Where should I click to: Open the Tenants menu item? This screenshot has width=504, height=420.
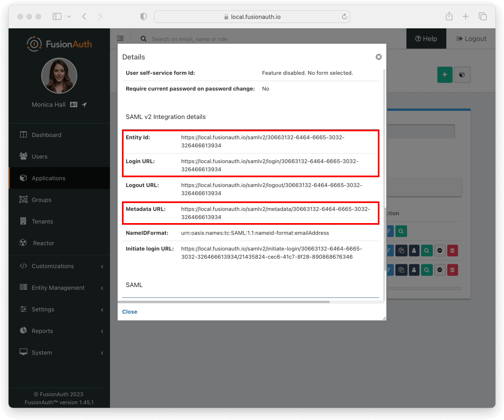click(x=59, y=221)
